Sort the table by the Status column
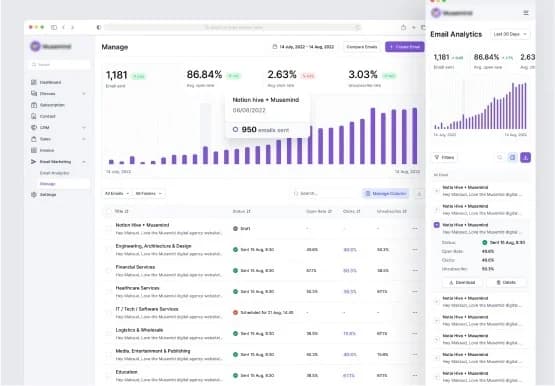This screenshot has height=386, width=555. [x=241, y=211]
